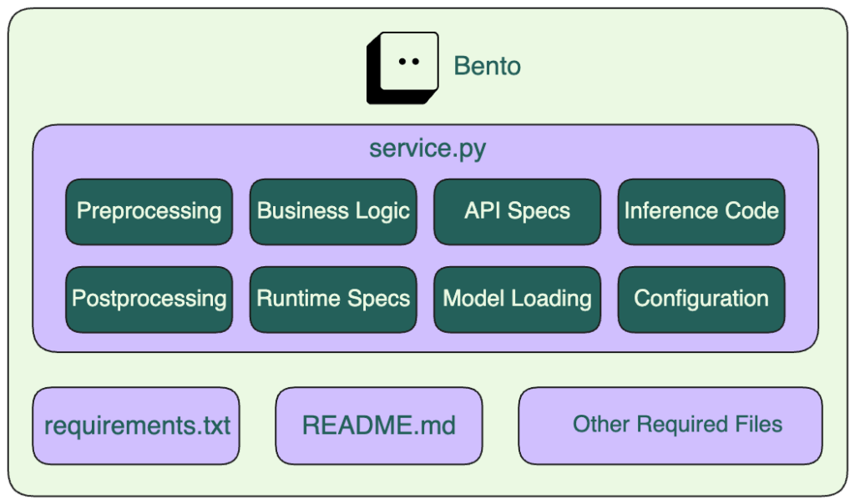Select the Preprocessing component block
The width and height of the screenshot is (855, 504).
tap(149, 211)
